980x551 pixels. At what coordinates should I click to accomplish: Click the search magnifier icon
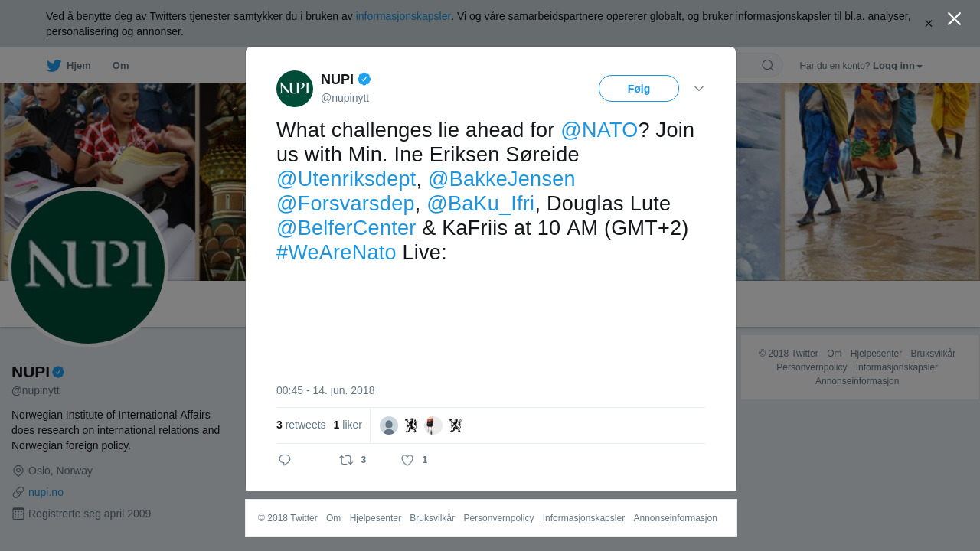click(768, 65)
